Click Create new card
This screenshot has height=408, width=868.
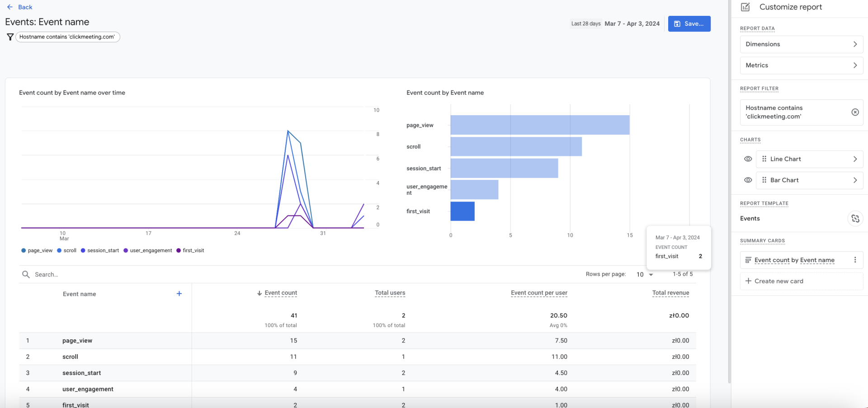[x=774, y=281]
